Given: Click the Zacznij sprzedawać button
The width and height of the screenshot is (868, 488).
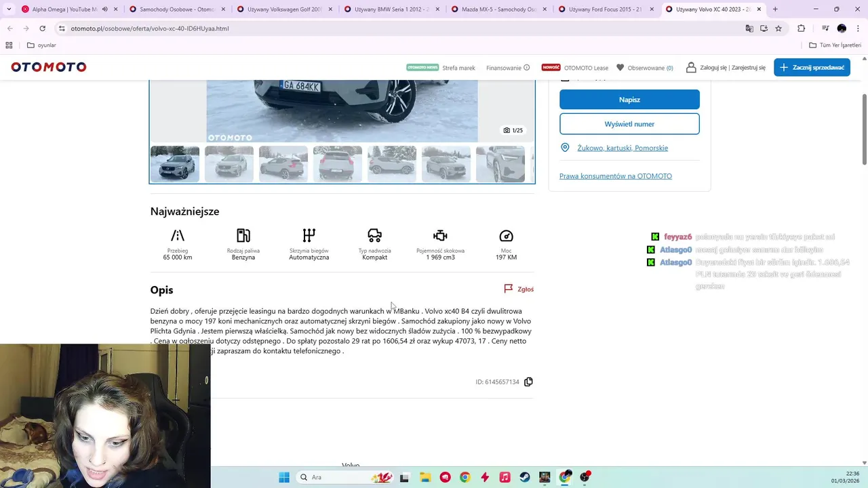Looking at the screenshot, I should point(812,67).
